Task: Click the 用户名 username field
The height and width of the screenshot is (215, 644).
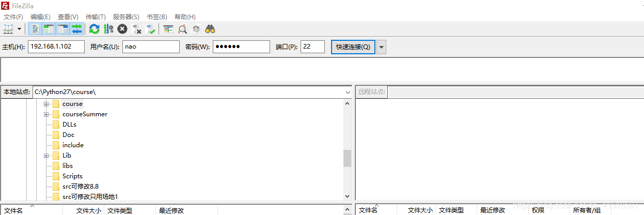Action: (151, 47)
